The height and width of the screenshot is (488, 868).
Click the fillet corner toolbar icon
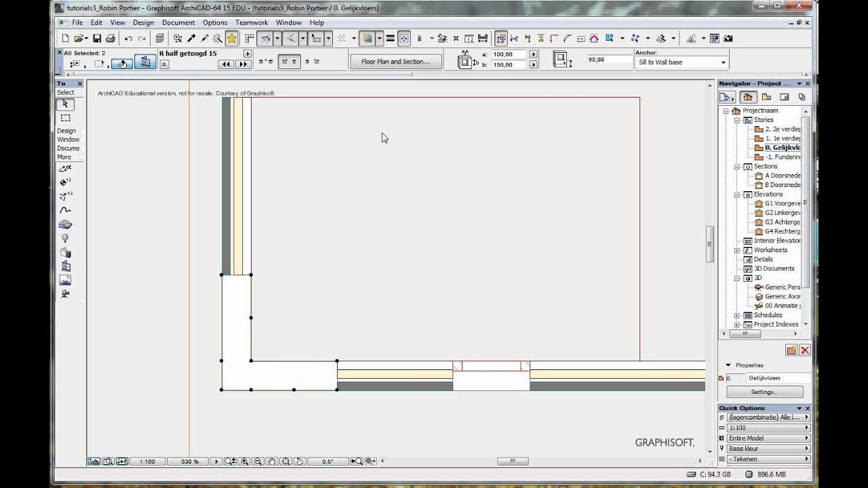[568, 39]
